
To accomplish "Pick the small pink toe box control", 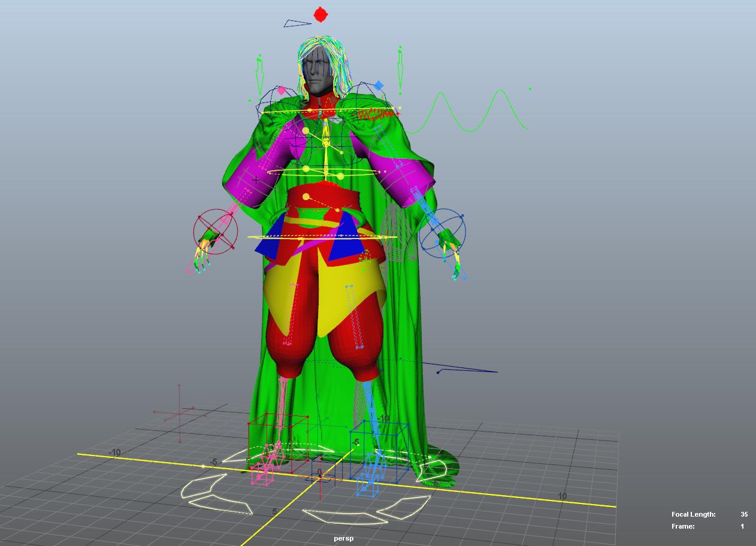I will (262, 473).
